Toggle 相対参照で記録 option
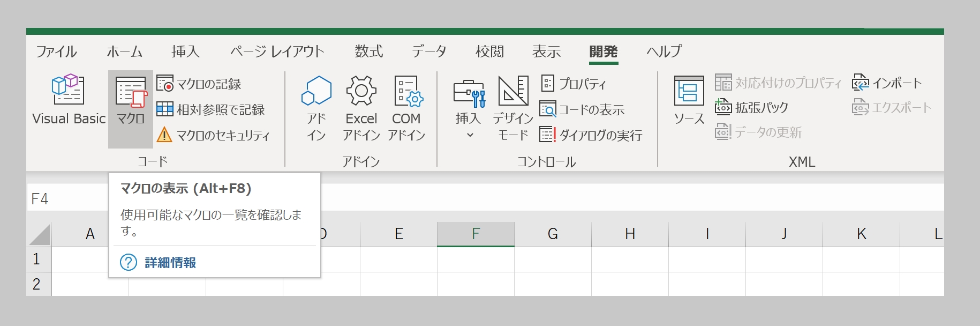 click(x=210, y=109)
